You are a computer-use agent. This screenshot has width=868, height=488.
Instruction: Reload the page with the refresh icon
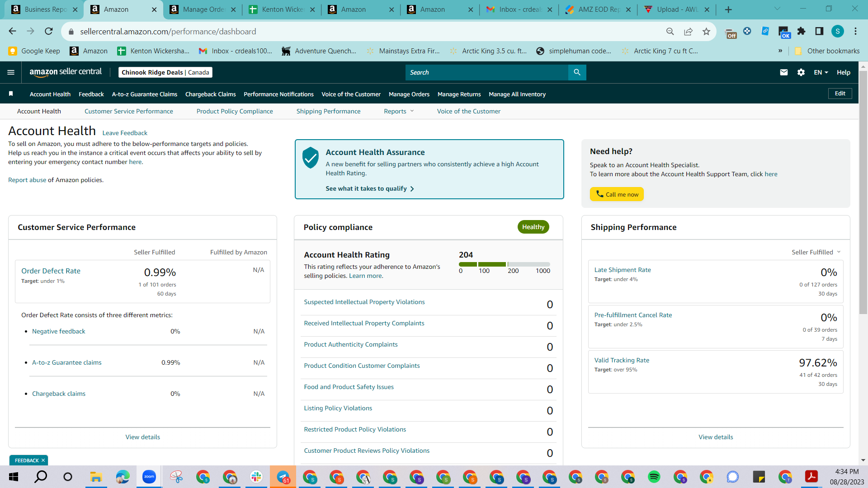tap(49, 31)
